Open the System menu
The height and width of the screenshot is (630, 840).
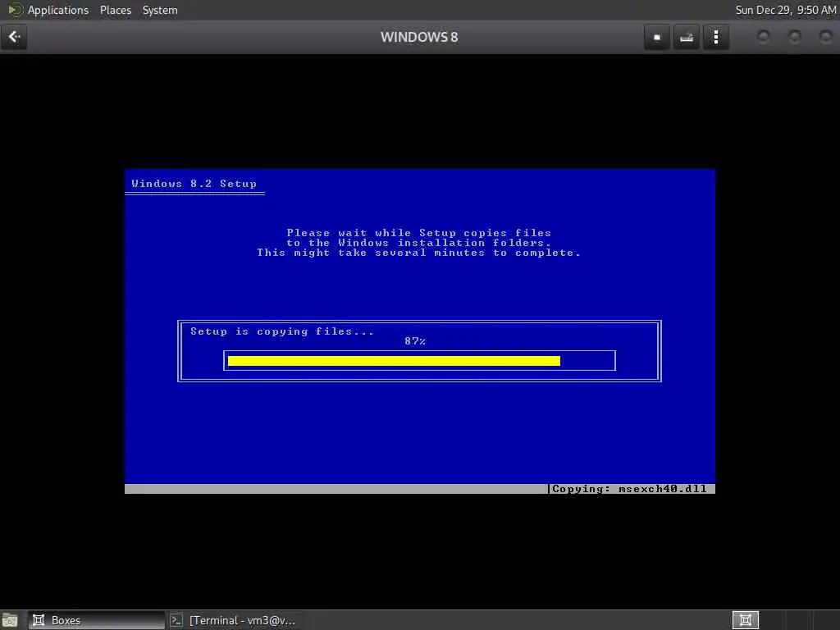pyautogui.click(x=160, y=10)
